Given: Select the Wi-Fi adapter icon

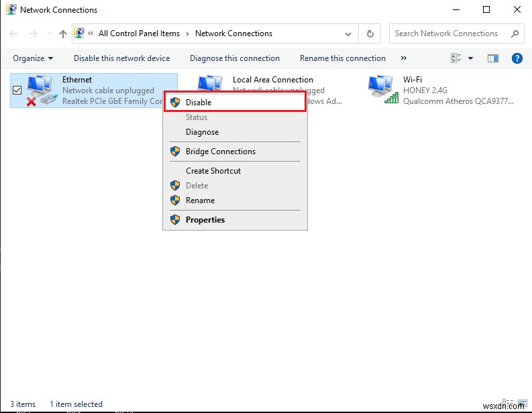Looking at the screenshot, I should point(382,89).
